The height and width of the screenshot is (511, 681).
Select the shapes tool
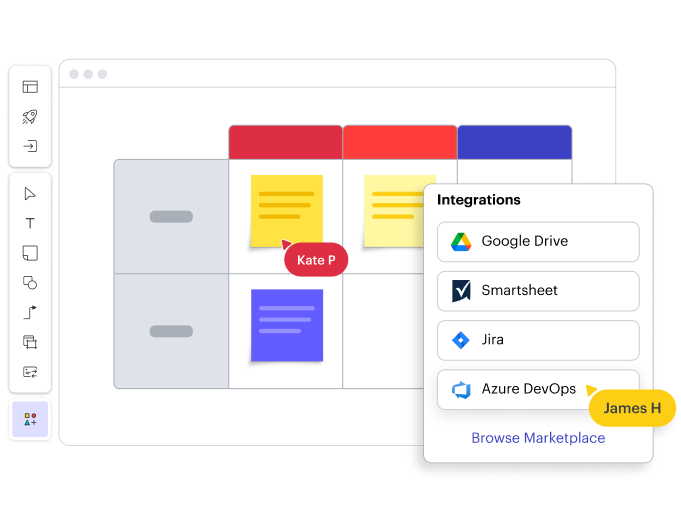[30, 283]
